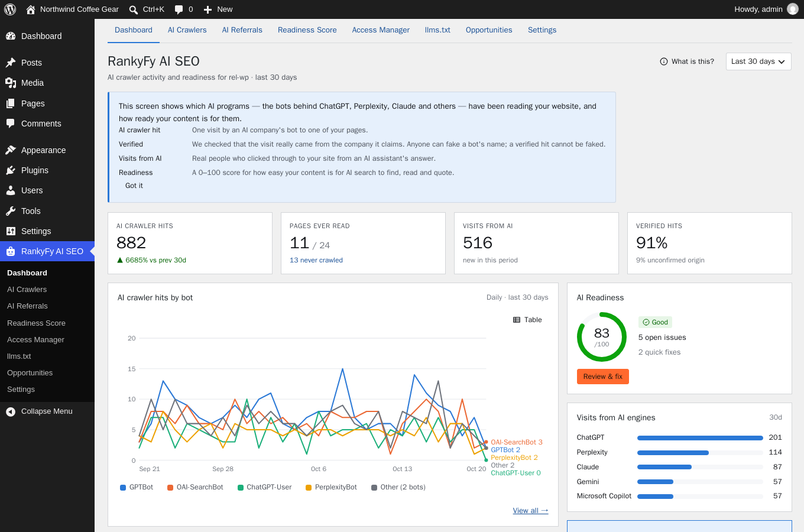Click the Perplexity visits progress bar
The image size is (804, 532).
point(700,453)
